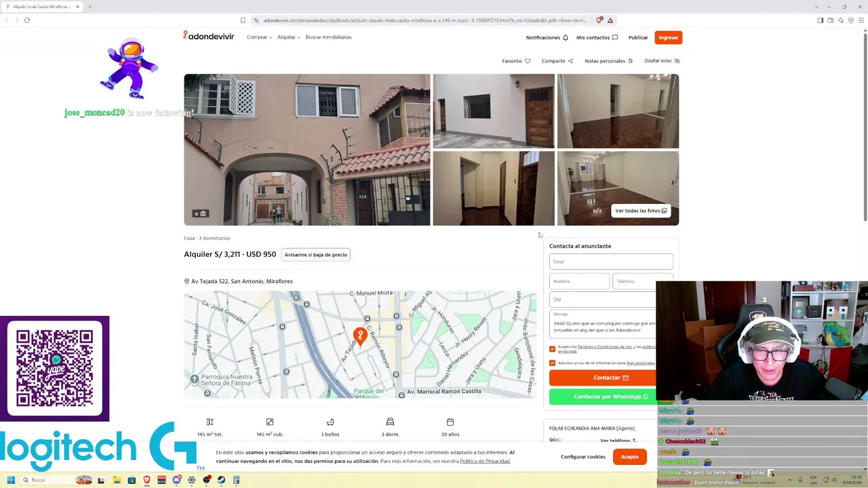The image size is (868, 488).
Task: Open Notas personales
Action: (x=608, y=61)
